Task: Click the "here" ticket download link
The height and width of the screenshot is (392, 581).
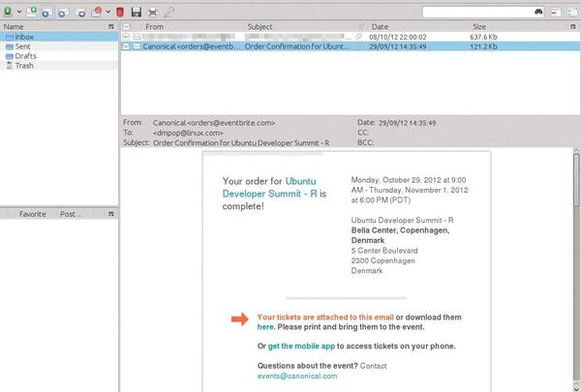Action: [x=265, y=327]
